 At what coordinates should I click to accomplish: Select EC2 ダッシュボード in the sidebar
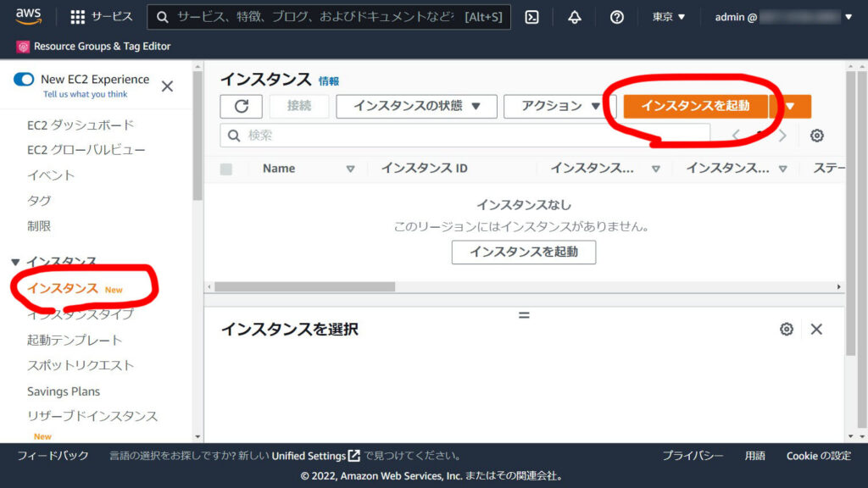[x=81, y=125]
